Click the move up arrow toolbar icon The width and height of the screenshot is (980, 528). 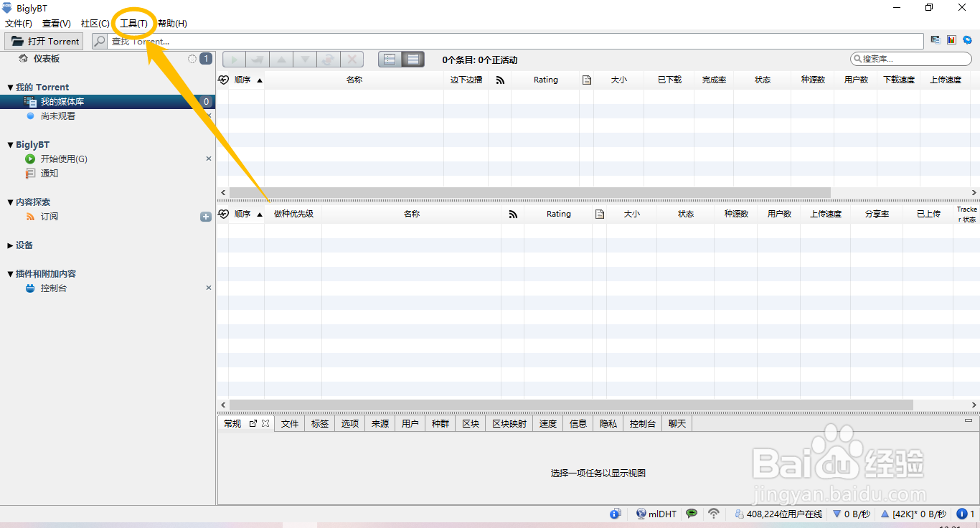(281, 60)
